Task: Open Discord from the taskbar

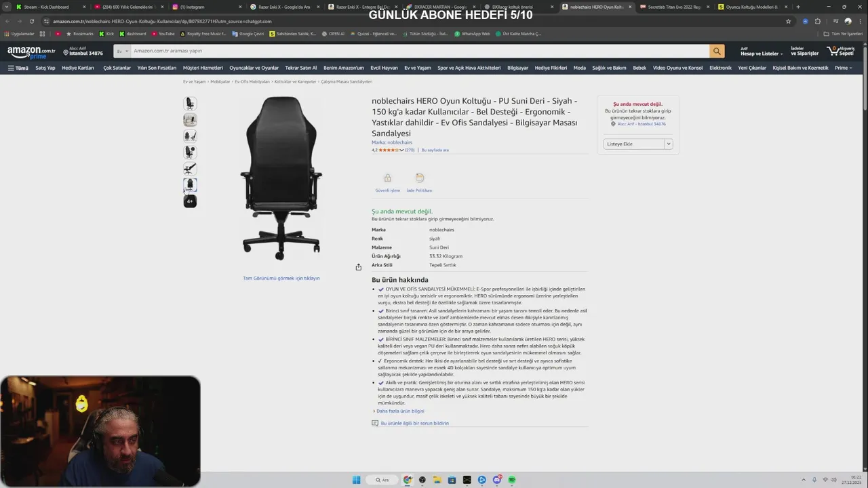Action: pos(497,480)
